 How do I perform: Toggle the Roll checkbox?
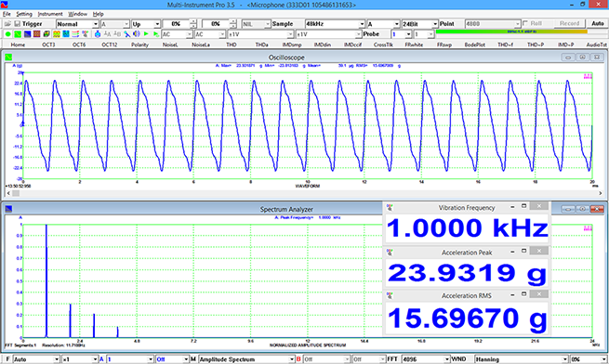(x=525, y=23)
